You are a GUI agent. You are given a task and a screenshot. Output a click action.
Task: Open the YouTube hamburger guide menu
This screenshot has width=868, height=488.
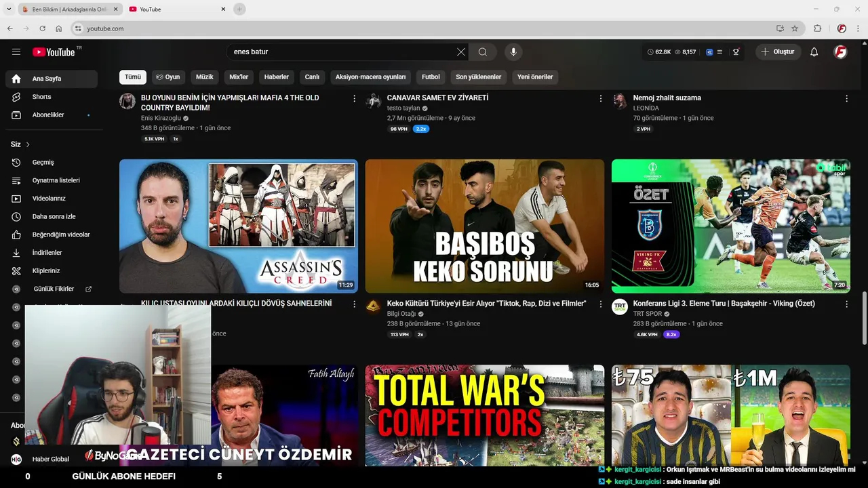16,52
